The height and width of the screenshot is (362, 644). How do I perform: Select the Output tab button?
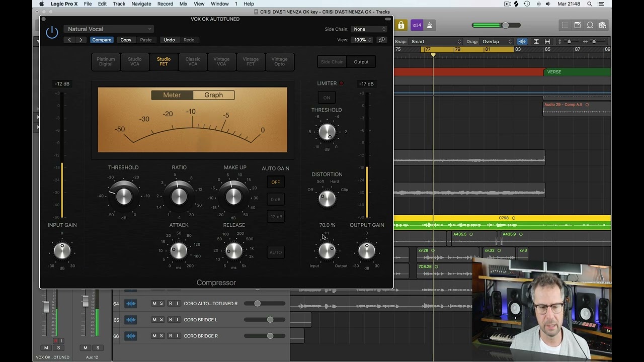tap(361, 62)
